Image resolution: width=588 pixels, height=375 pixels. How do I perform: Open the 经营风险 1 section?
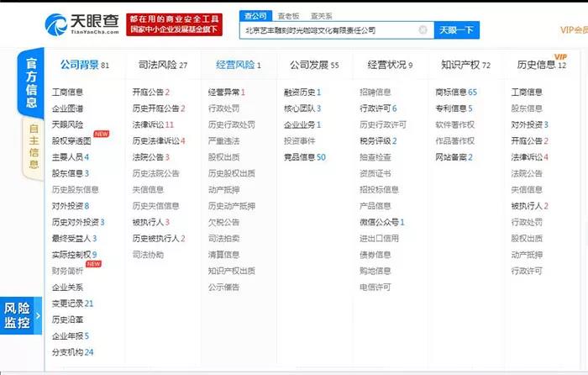[239, 65]
